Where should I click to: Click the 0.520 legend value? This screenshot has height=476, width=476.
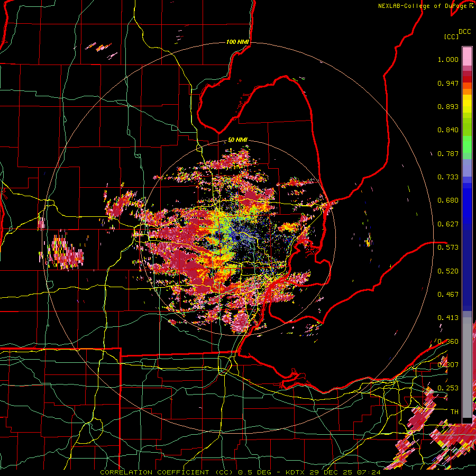point(448,271)
